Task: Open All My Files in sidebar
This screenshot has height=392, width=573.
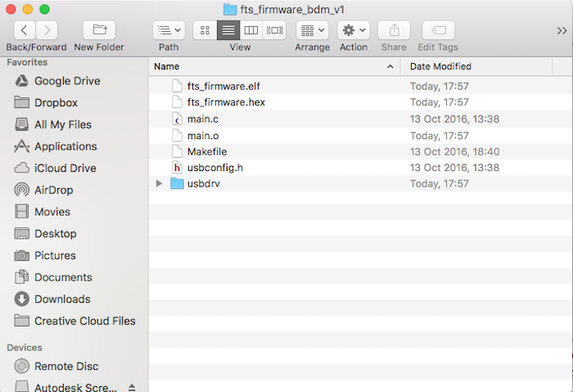Action: point(63,124)
